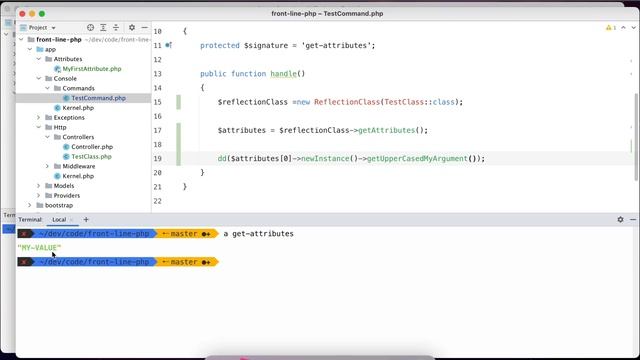Click the "MY-VALUE" terminal output

(x=39, y=248)
